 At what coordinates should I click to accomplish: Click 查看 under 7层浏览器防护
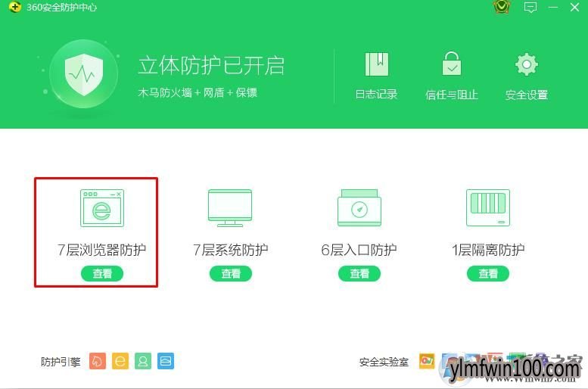(102, 273)
